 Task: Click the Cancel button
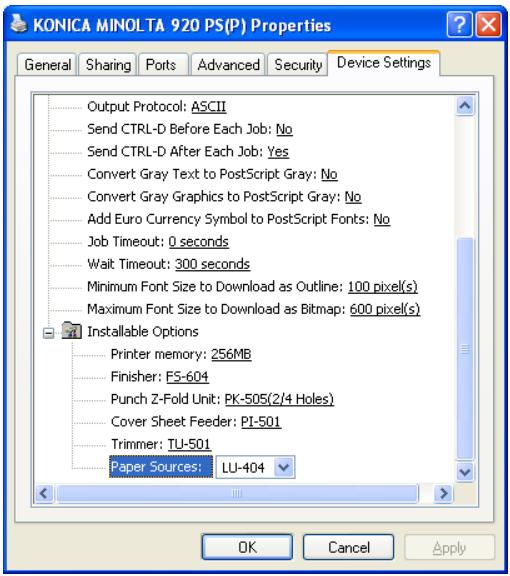pos(349,547)
